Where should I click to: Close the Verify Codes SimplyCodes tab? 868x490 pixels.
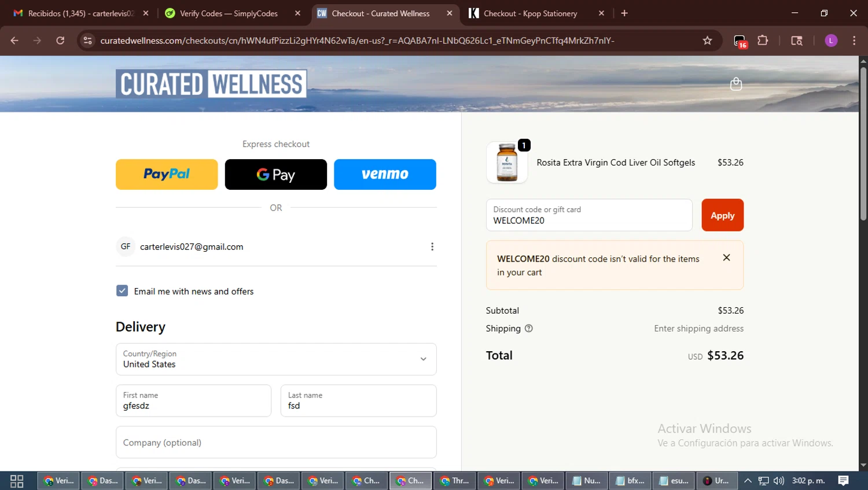[297, 13]
